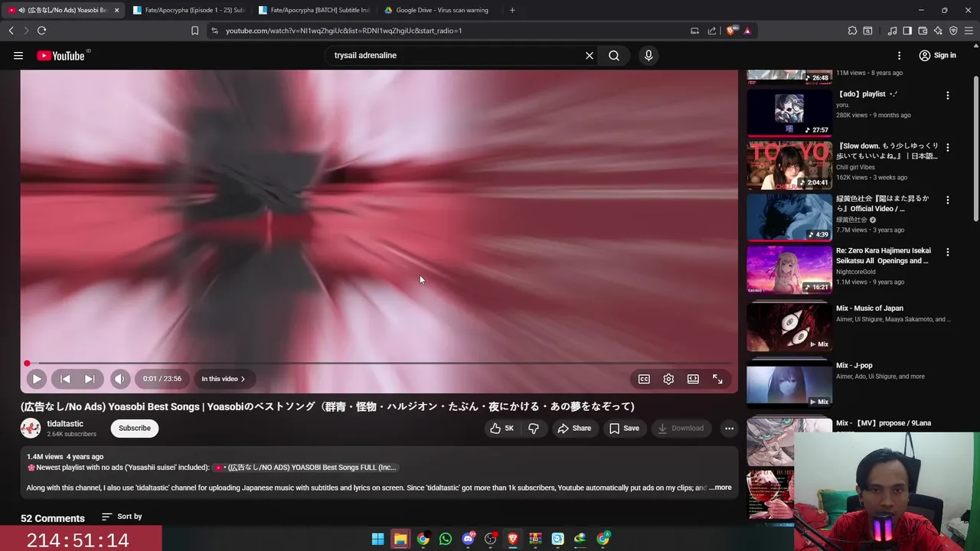Enter fullscreen mode in the player
The width and height of the screenshot is (980, 551).
(717, 379)
